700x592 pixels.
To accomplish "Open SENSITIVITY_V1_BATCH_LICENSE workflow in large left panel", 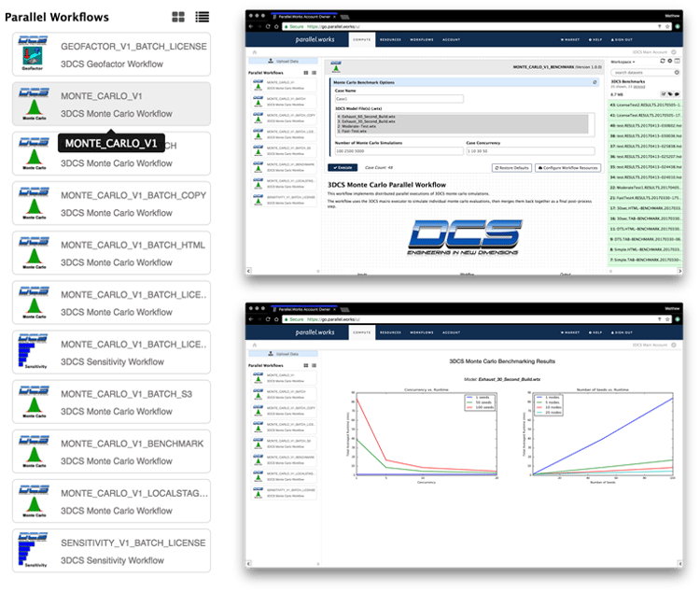I will (x=111, y=551).
